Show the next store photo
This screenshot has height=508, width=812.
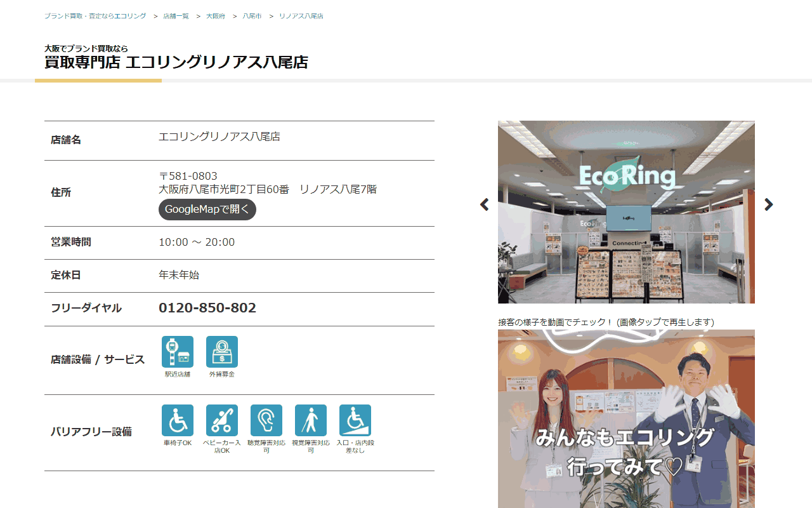coord(768,204)
